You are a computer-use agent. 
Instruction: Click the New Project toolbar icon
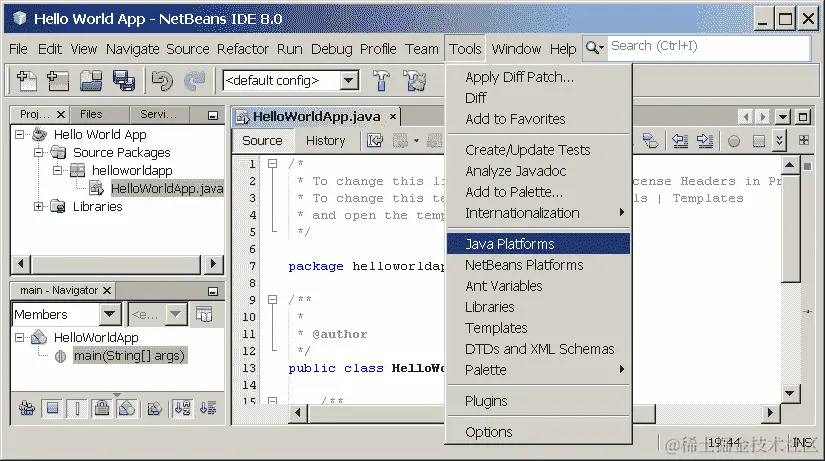tap(58, 81)
